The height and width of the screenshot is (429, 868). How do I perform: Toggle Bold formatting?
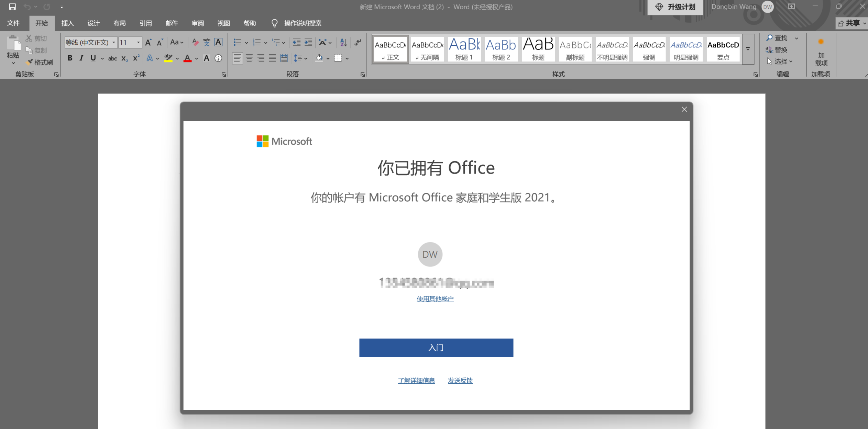click(70, 58)
